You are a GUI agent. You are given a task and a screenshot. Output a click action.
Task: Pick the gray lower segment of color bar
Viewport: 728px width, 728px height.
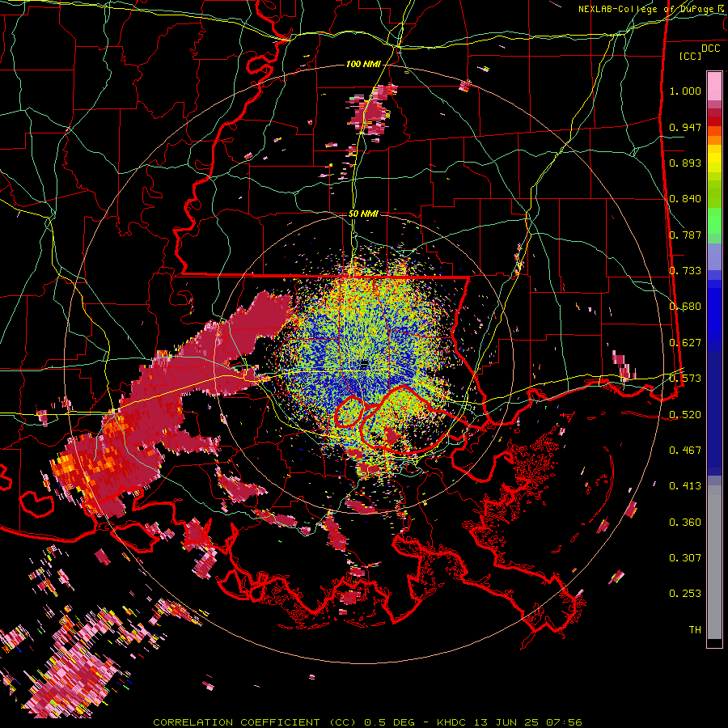click(714, 562)
